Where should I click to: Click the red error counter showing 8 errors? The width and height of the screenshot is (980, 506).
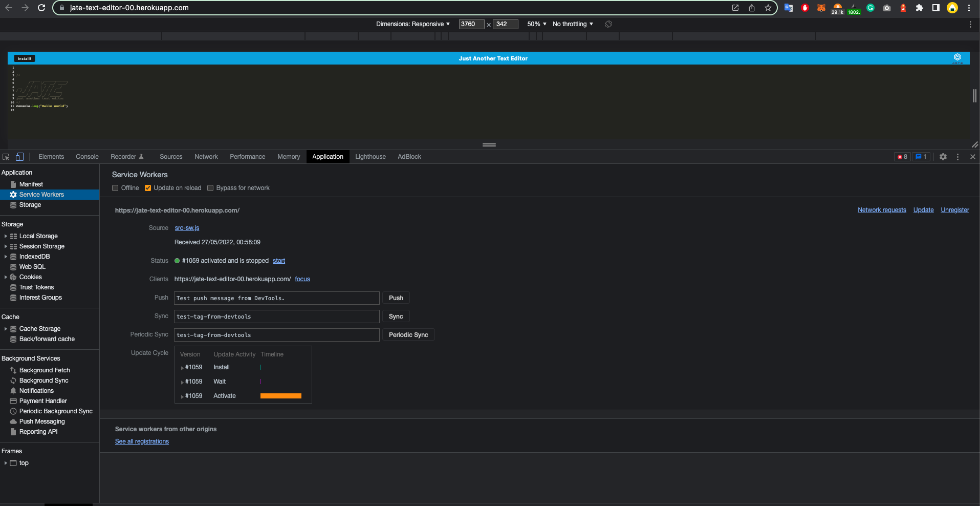coord(903,157)
